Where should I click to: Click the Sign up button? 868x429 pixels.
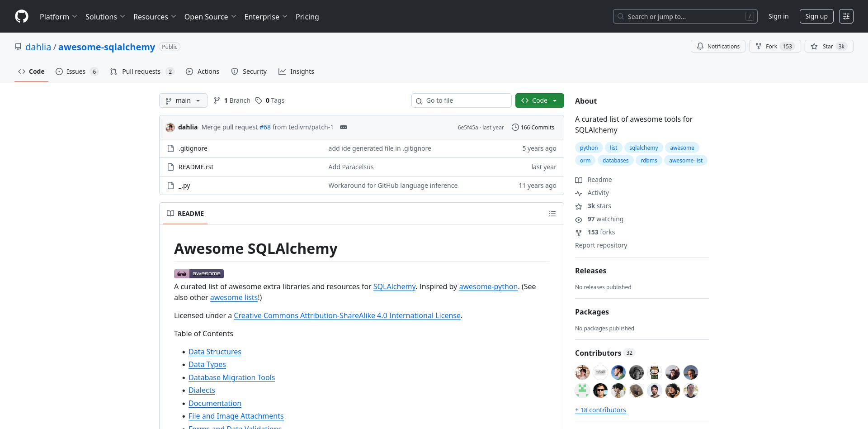pos(816,16)
